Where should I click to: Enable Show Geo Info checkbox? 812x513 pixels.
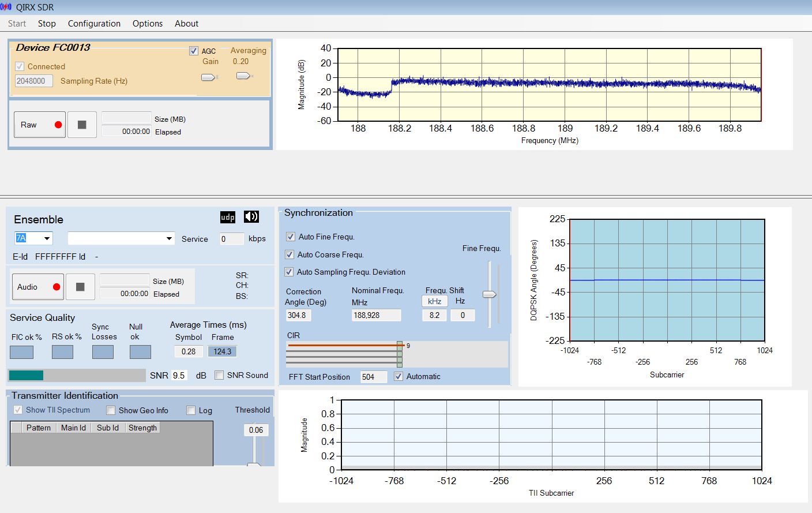pos(111,410)
